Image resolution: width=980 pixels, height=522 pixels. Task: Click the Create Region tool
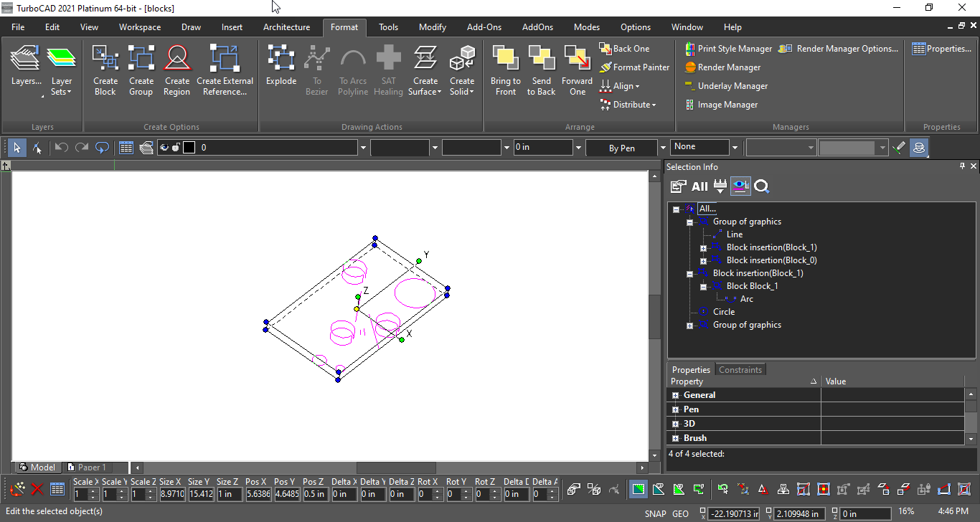176,70
